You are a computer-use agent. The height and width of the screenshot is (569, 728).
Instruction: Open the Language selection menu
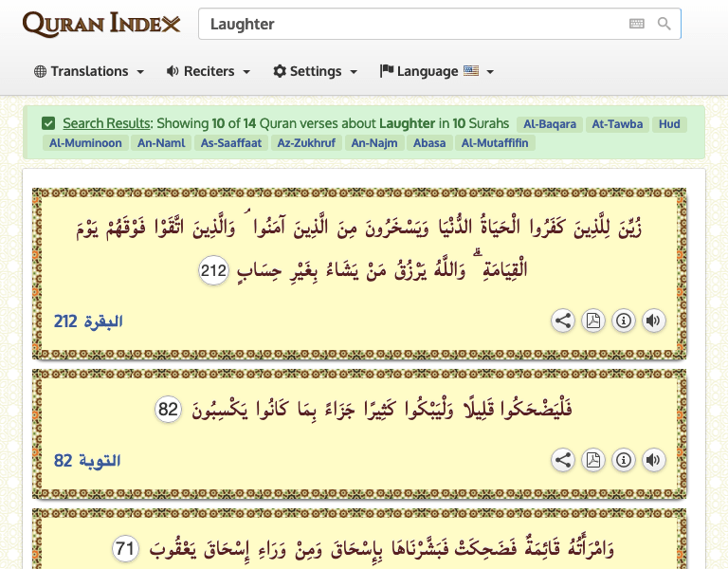pyautogui.click(x=437, y=71)
